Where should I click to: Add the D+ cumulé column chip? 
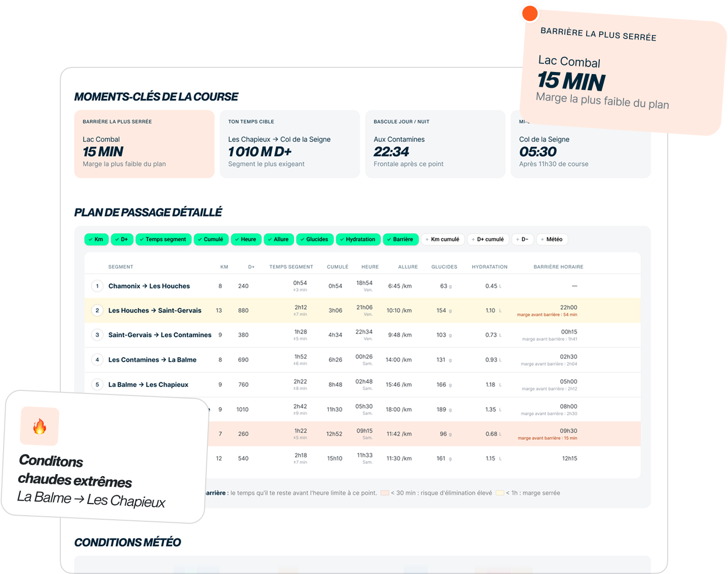click(488, 239)
